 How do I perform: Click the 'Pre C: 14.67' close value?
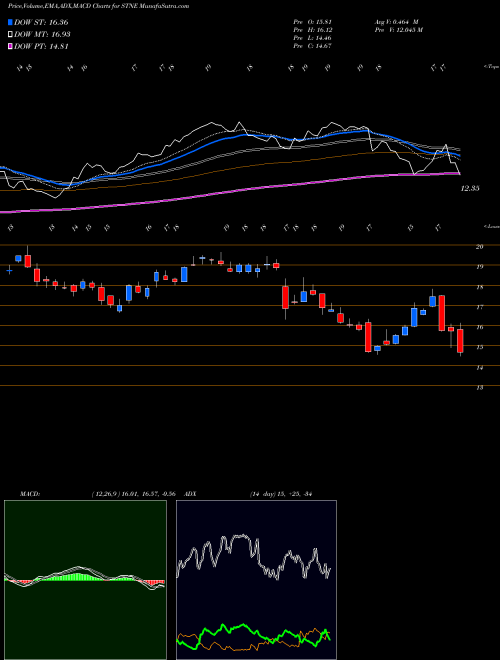coord(313,46)
